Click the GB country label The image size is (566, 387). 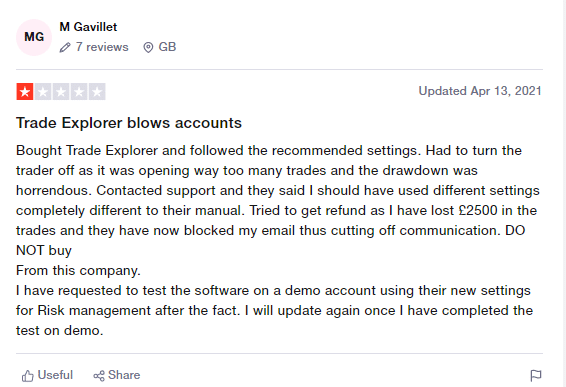[x=167, y=47]
